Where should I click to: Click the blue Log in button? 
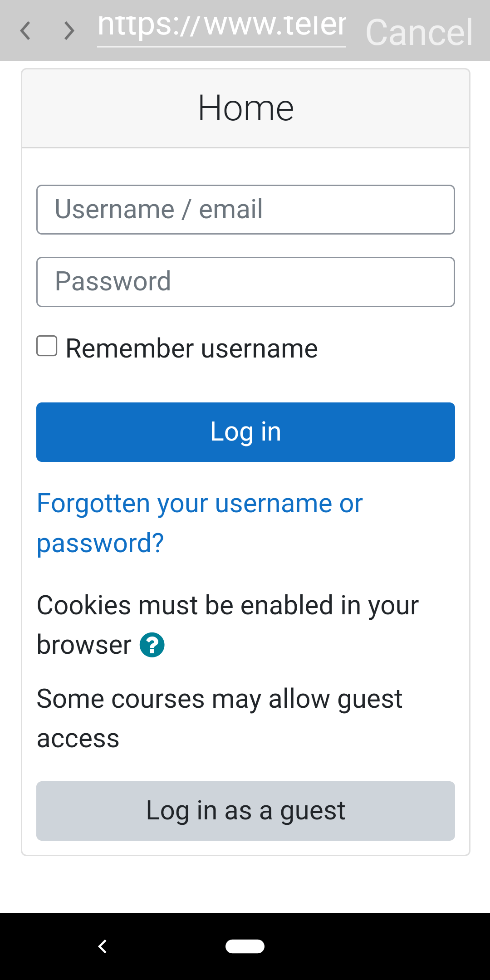(245, 432)
